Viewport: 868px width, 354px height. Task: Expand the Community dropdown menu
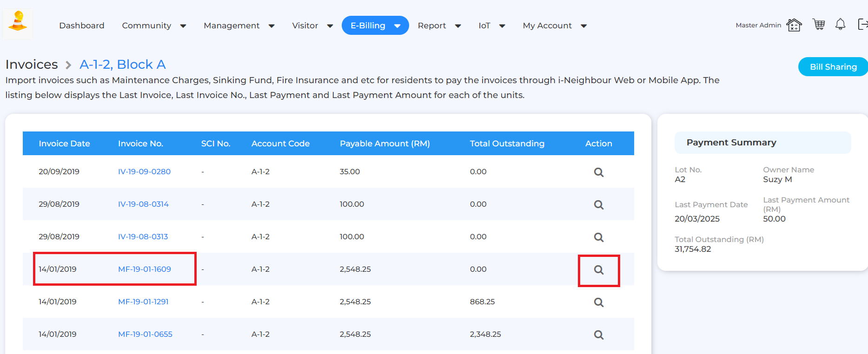click(x=154, y=26)
